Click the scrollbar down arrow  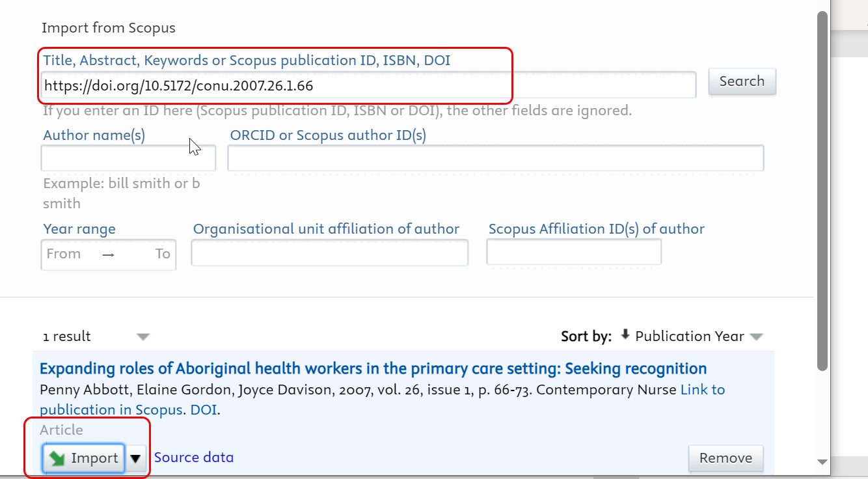click(x=822, y=461)
